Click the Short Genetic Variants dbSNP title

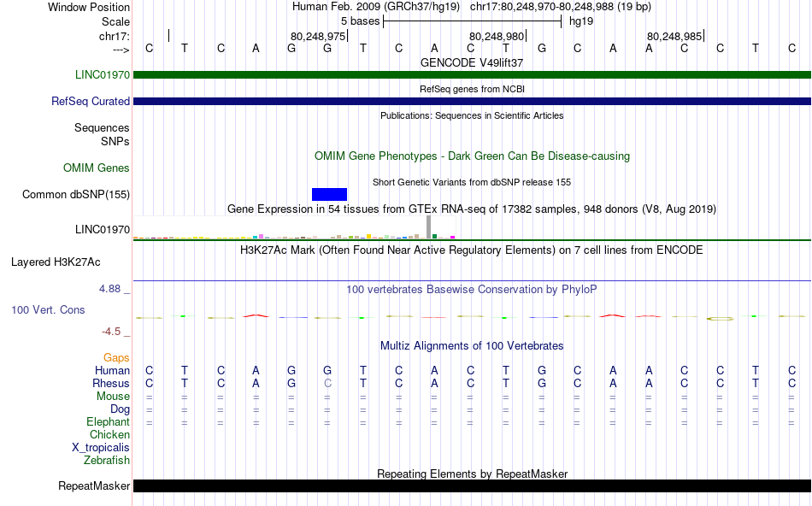(472, 182)
